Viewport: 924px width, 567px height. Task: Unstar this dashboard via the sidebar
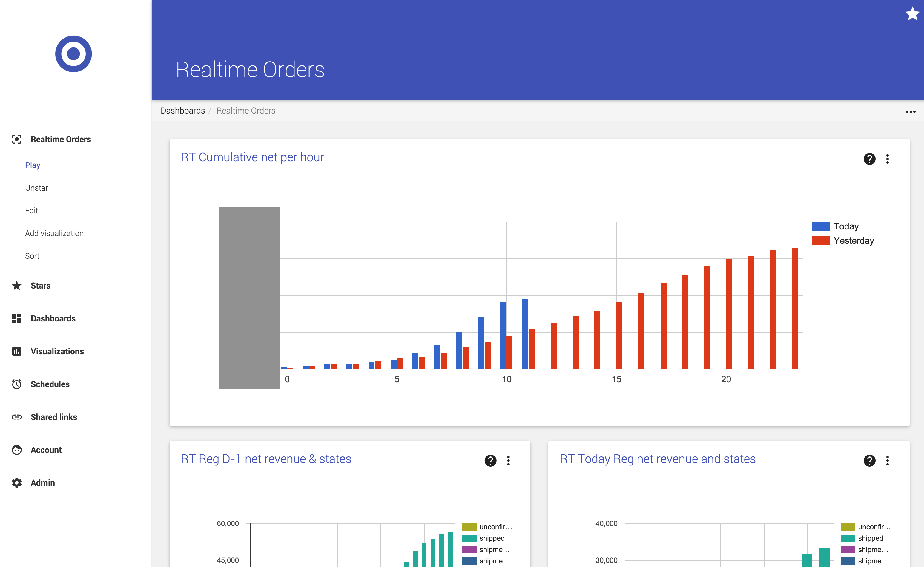(36, 188)
